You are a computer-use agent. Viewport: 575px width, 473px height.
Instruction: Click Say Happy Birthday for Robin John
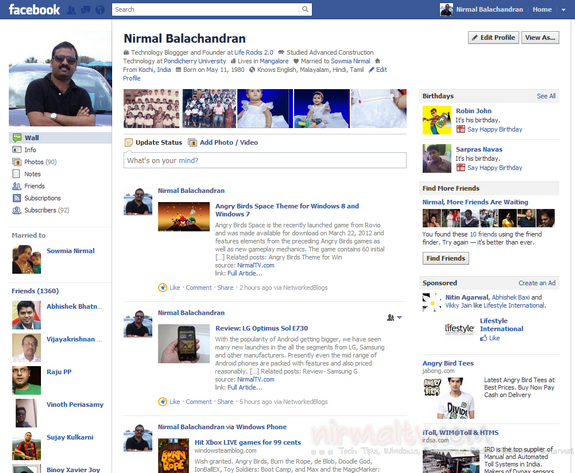(x=495, y=129)
